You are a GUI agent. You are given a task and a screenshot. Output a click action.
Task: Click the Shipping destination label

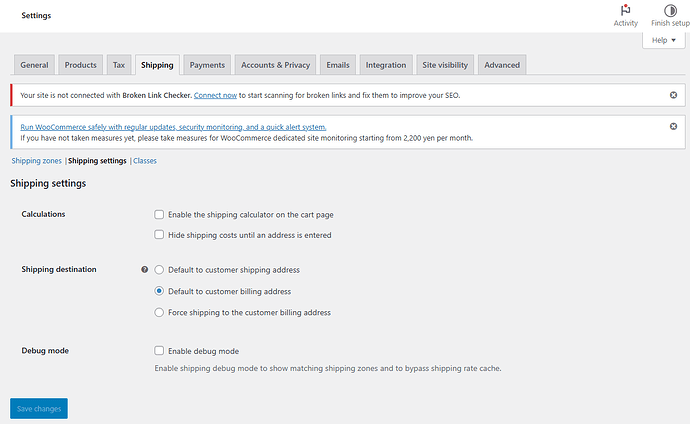(59, 269)
